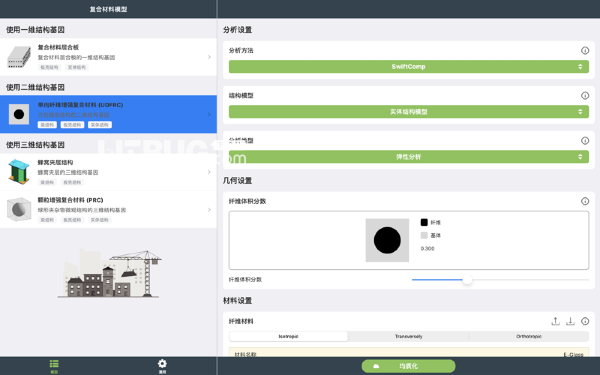Image resolution: width=600 pixels, height=375 pixels.
Task: Open the 弹性分析 dropdown
Action: pos(409,157)
